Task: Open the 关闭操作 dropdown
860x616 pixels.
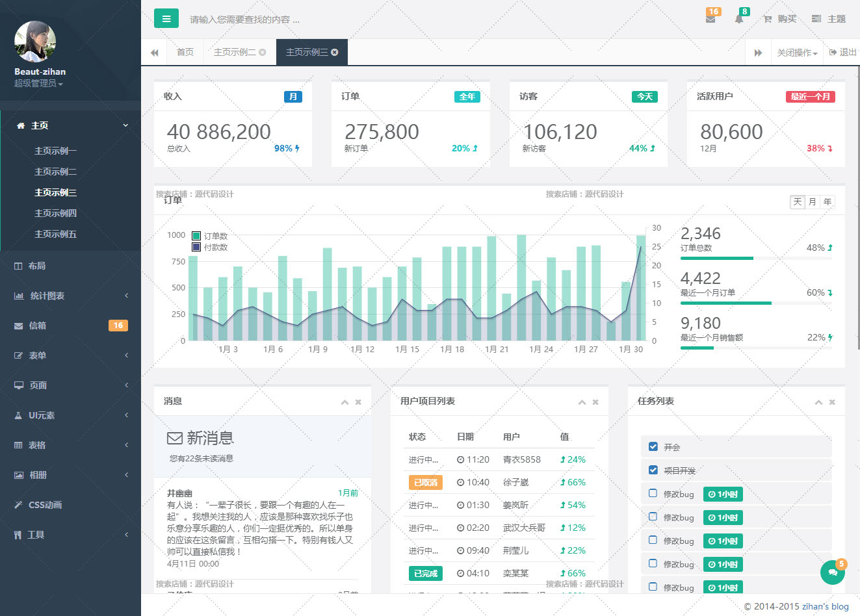Action: pos(797,53)
